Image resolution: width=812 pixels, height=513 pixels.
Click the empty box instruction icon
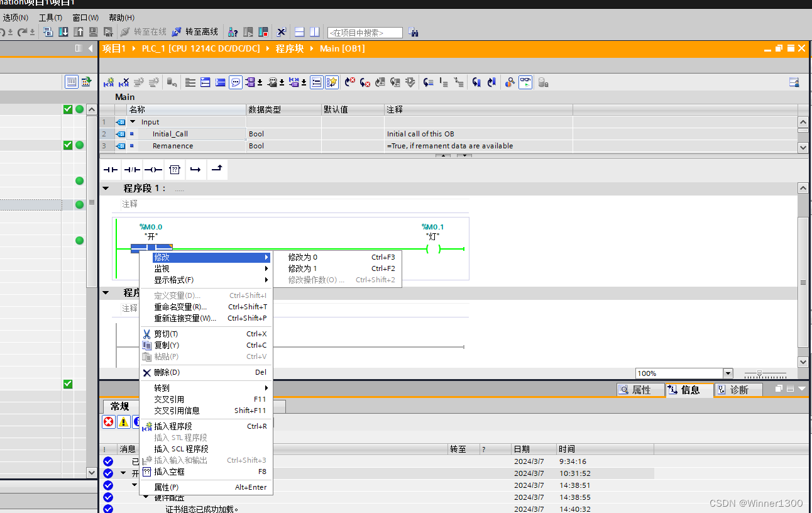[x=175, y=170]
